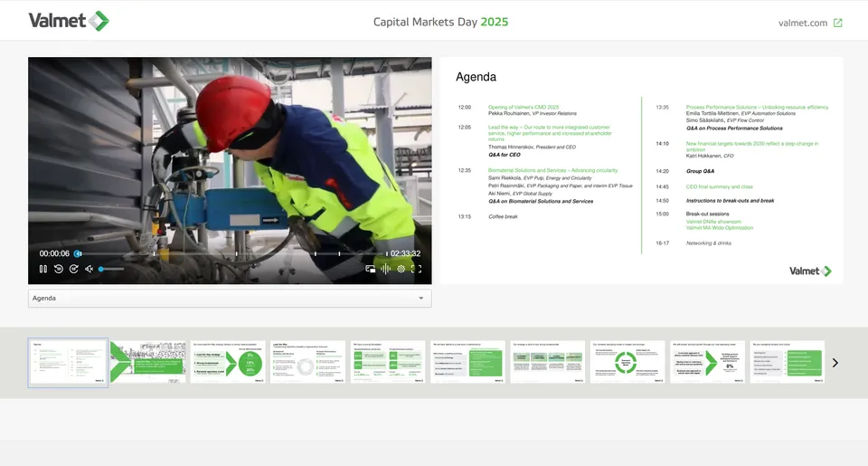Click 'Process Performance Solutions' agenda title
The image size is (868, 466).
pyautogui.click(x=757, y=107)
